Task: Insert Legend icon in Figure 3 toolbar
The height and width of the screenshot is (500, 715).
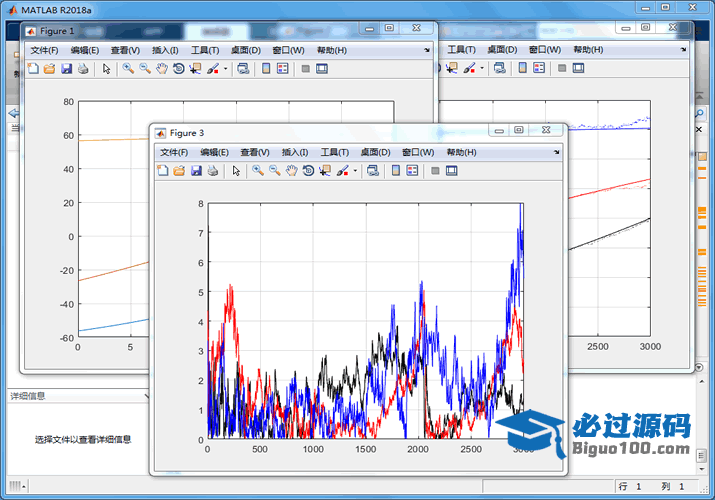Action: (412, 171)
